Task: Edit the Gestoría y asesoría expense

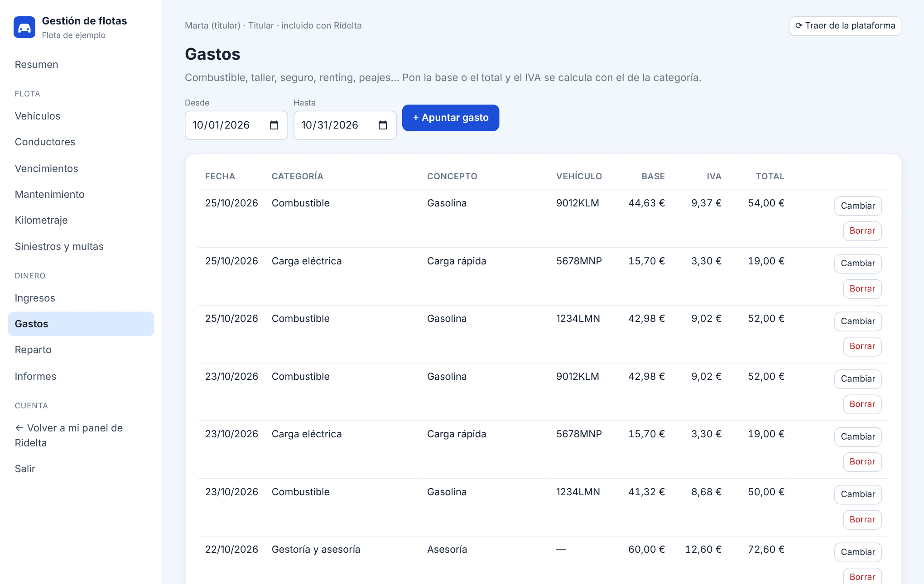Action: coord(858,552)
